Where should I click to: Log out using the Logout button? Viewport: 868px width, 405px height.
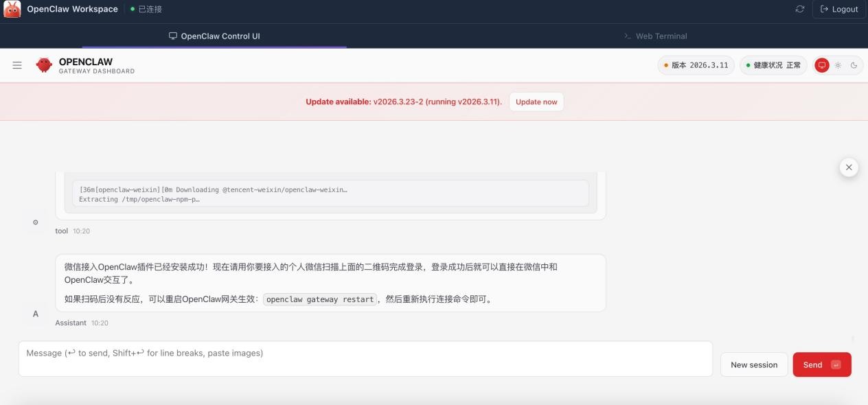[x=838, y=9]
